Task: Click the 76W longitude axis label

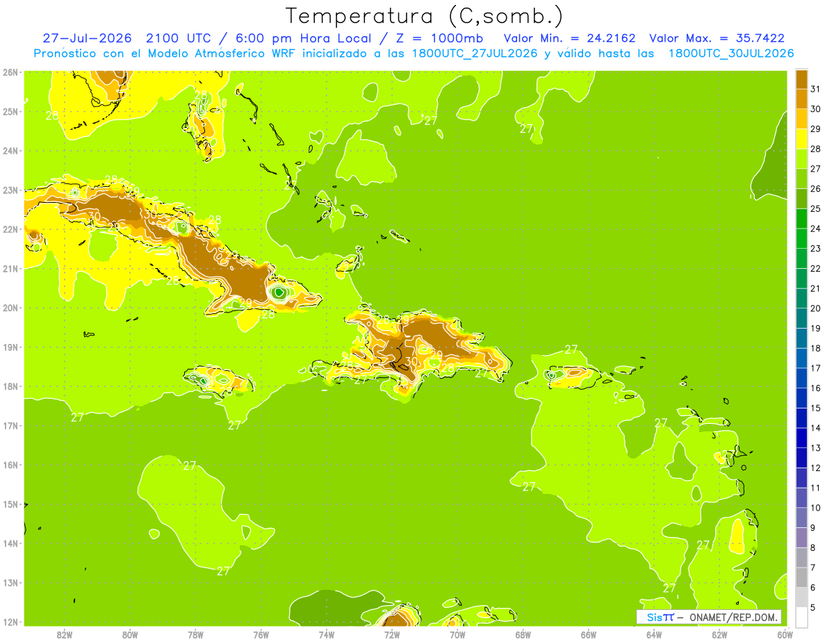Action: [x=261, y=634]
